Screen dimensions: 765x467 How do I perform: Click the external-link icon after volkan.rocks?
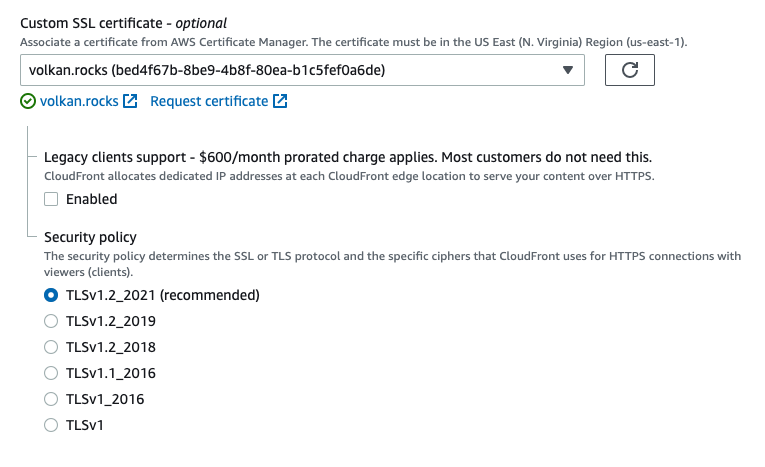(x=130, y=101)
